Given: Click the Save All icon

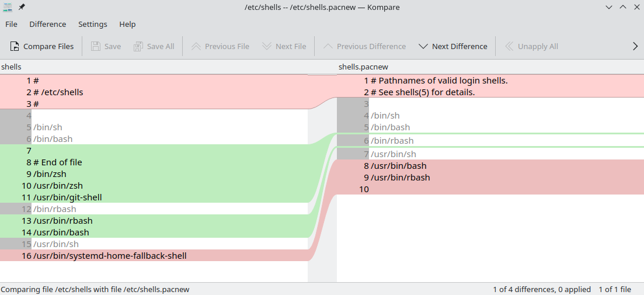Looking at the screenshot, I should (138, 46).
